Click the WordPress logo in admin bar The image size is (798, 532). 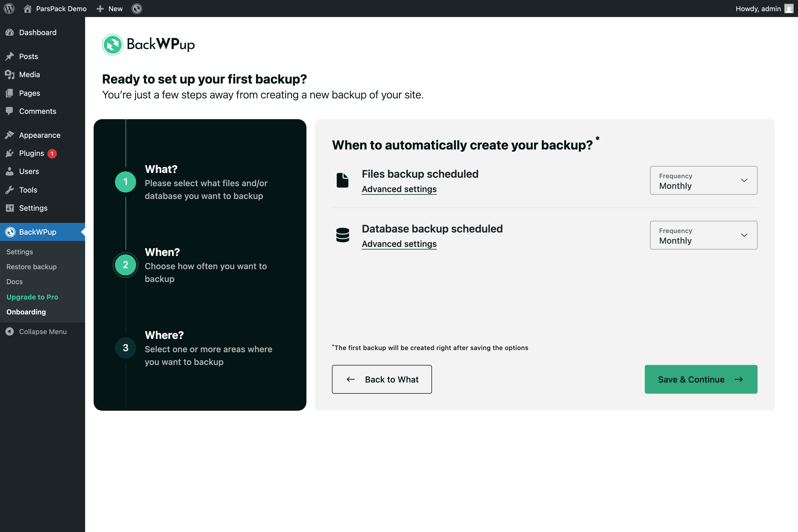tap(9, 9)
